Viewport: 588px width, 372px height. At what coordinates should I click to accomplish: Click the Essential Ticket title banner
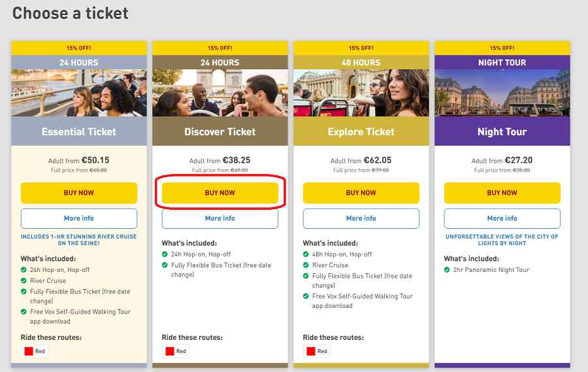pyautogui.click(x=79, y=131)
